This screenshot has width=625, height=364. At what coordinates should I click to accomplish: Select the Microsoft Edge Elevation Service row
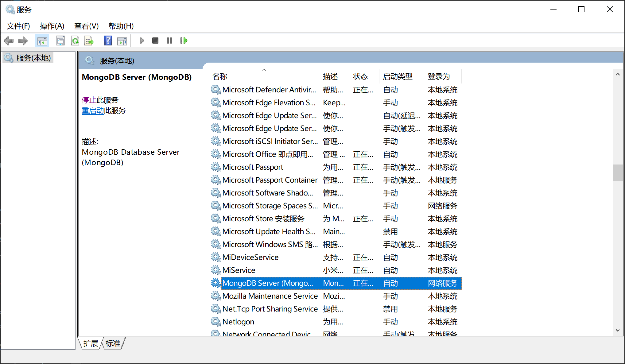(336, 103)
